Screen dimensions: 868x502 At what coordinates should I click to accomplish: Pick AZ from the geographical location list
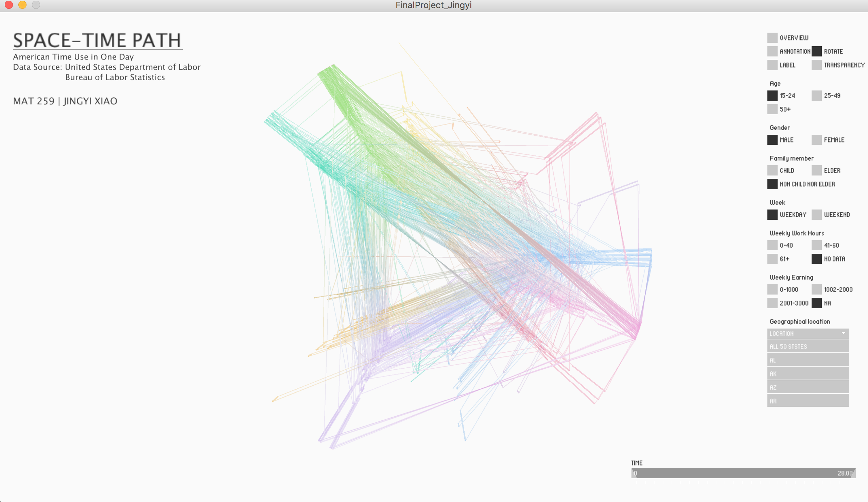[808, 387]
